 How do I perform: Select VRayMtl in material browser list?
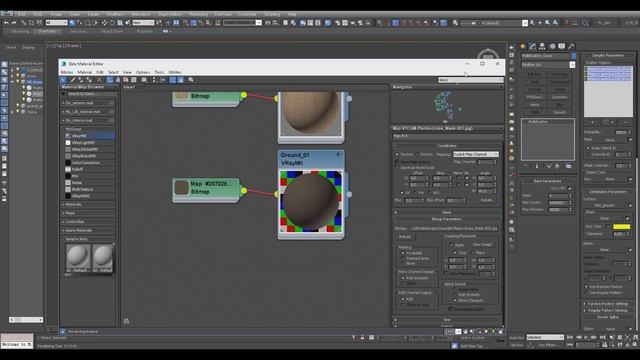(x=89, y=136)
